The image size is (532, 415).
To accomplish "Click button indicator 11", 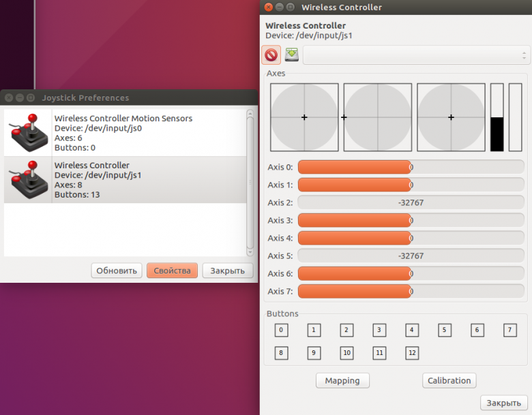I will tap(379, 353).
